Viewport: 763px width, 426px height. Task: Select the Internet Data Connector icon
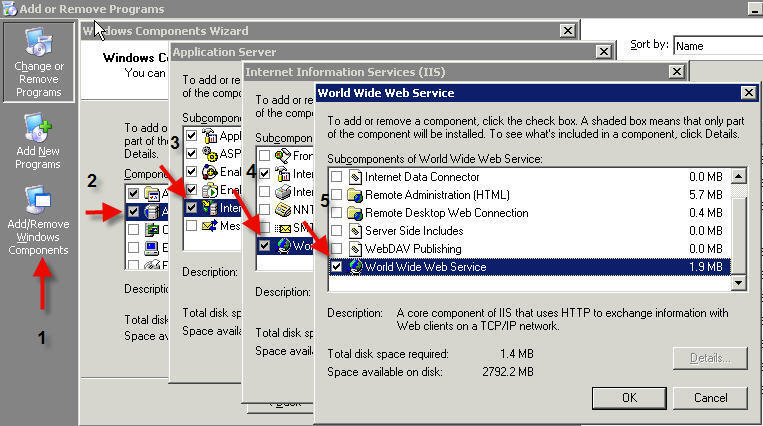[x=355, y=177]
